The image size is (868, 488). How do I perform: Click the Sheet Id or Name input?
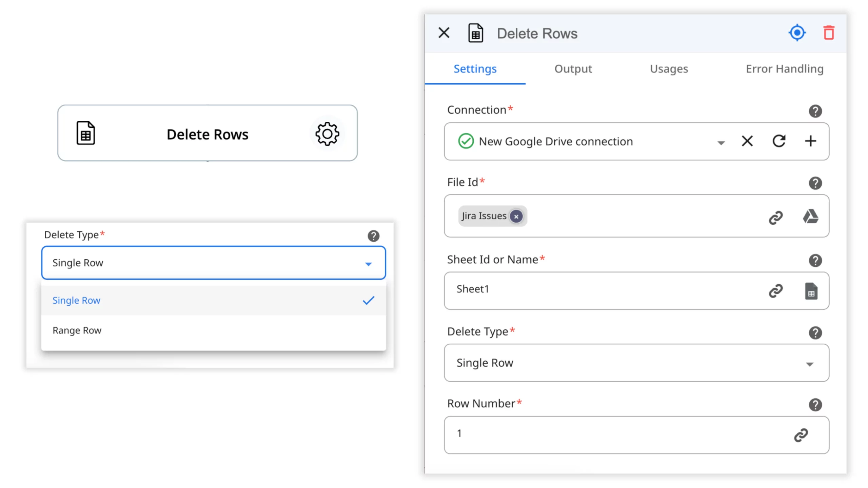point(604,289)
